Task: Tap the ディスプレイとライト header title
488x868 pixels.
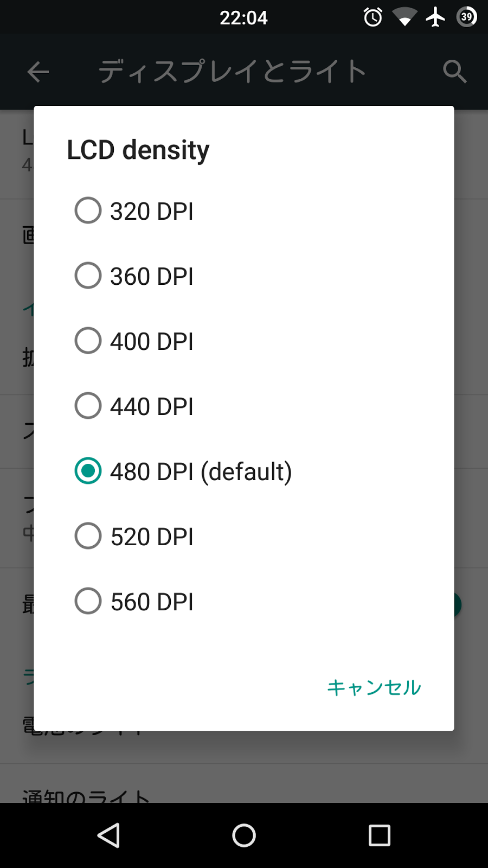Action: pos(232,72)
